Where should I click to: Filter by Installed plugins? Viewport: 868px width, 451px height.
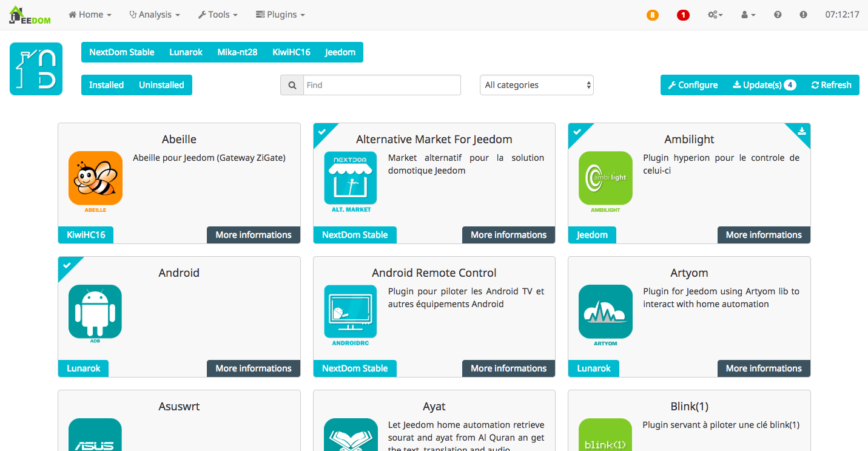point(107,85)
